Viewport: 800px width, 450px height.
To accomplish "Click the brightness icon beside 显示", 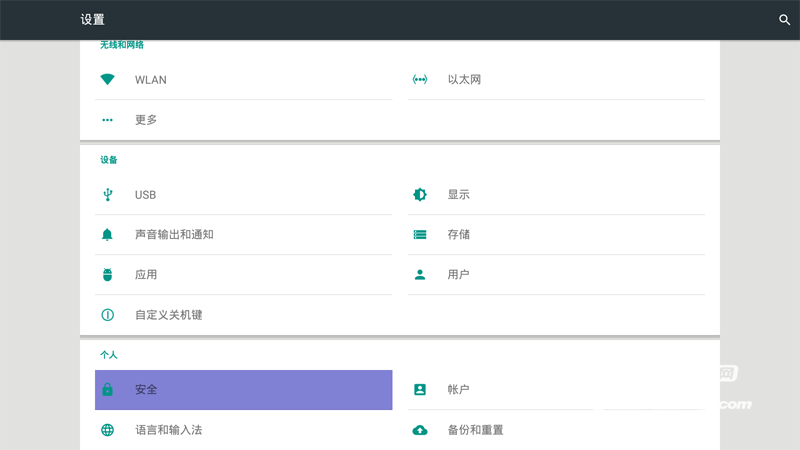I will (x=420, y=194).
